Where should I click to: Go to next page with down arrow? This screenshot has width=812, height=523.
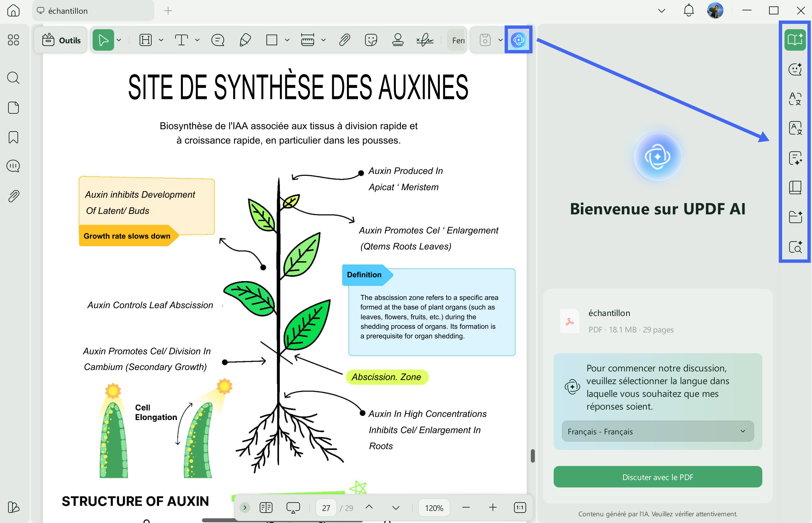[x=396, y=508]
